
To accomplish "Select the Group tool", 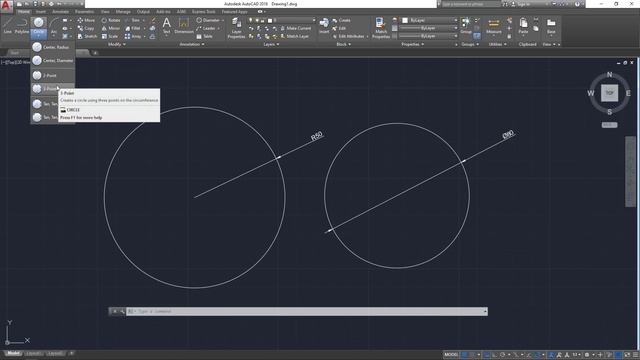I will click(x=466, y=25).
